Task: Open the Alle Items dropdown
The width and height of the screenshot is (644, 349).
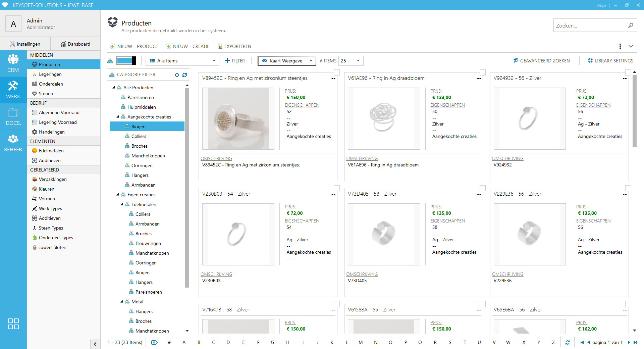Action: 182,61
